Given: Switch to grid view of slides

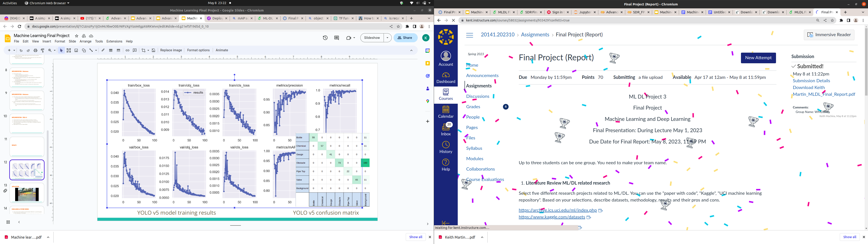Looking at the screenshot, I should click(8, 222).
